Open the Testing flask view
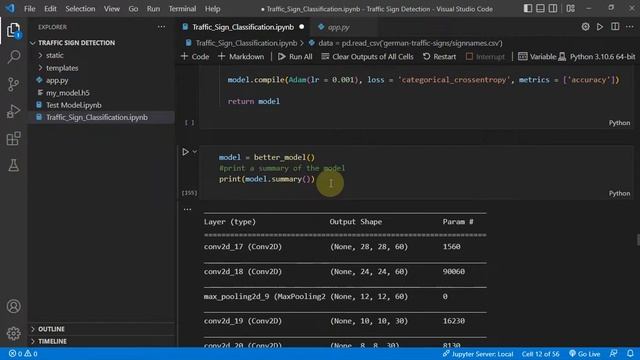This screenshot has height=360, width=640. pos(13,165)
